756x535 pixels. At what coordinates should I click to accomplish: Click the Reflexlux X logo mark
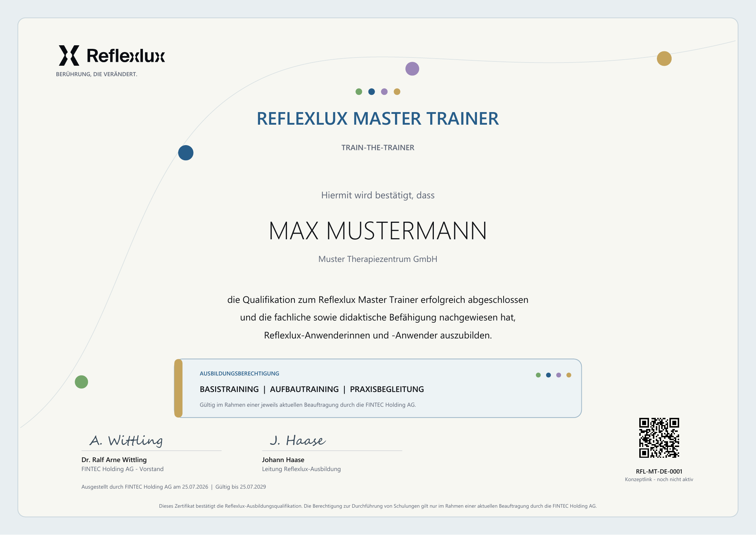pos(69,55)
